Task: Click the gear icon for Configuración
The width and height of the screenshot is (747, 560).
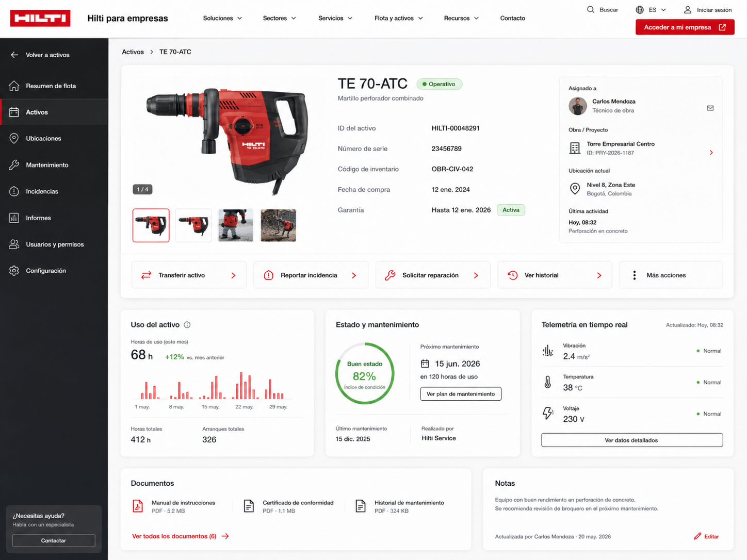Action: pos(14,271)
